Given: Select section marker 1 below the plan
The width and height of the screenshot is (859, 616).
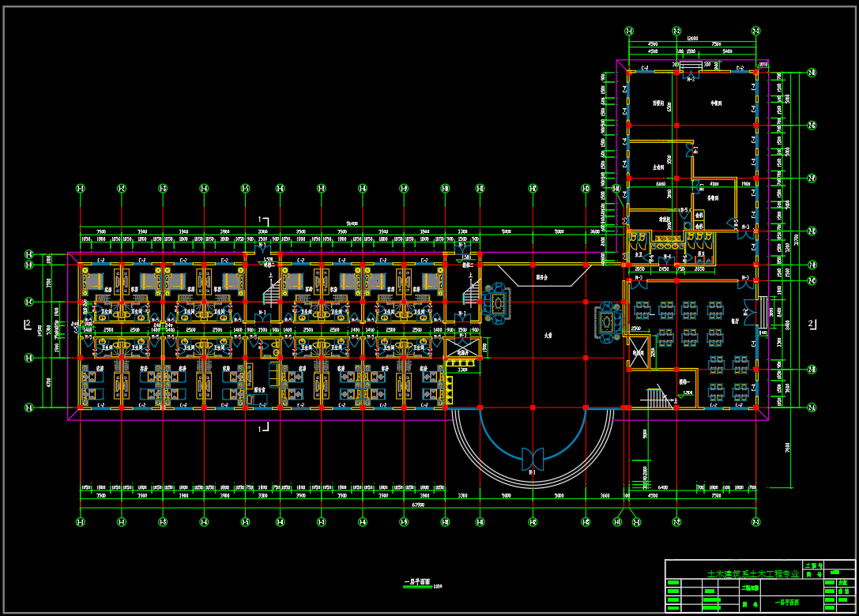Looking at the screenshot, I should pyautogui.click(x=264, y=427).
